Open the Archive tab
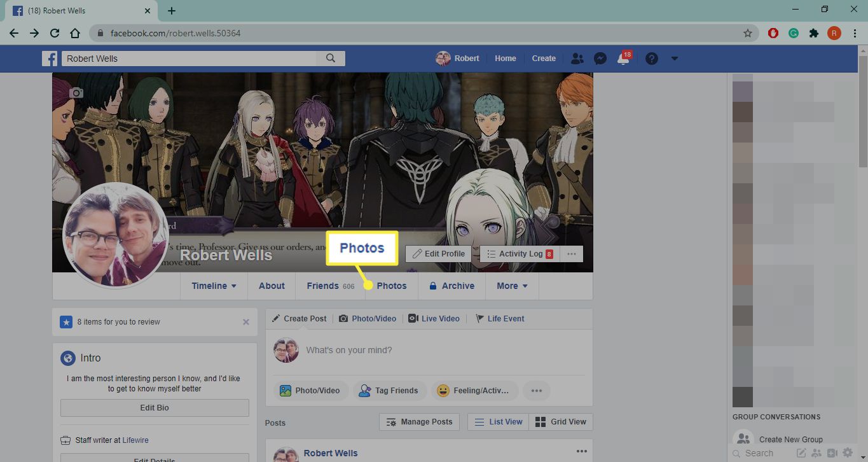 (x=452, y=286)
